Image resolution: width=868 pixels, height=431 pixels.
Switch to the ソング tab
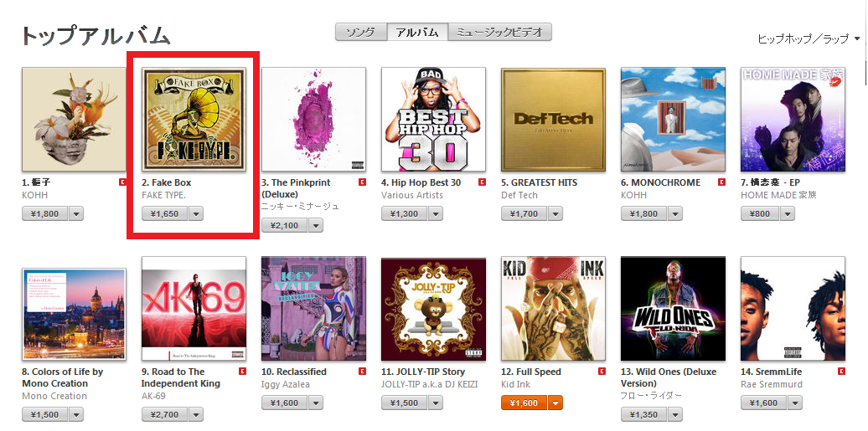point(361,32)
